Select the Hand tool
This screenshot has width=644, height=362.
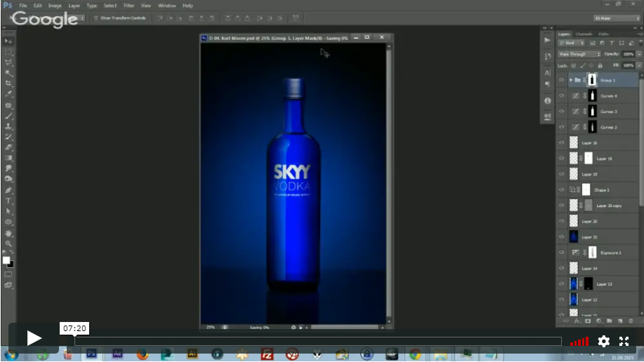8,233
